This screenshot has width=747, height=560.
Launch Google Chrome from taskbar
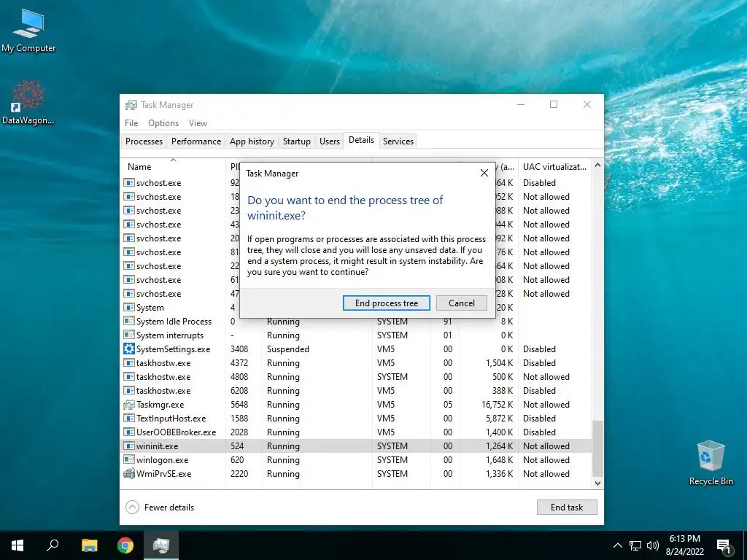click(x=125, y=545)
